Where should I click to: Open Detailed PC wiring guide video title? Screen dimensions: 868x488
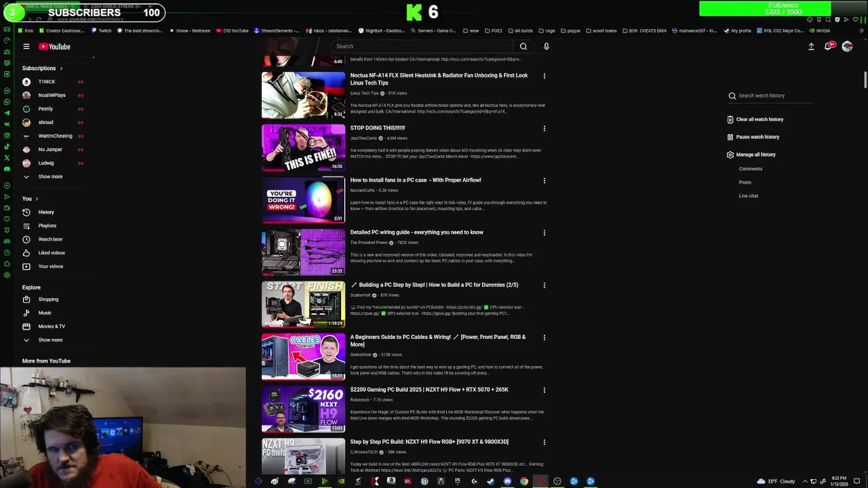416,232
